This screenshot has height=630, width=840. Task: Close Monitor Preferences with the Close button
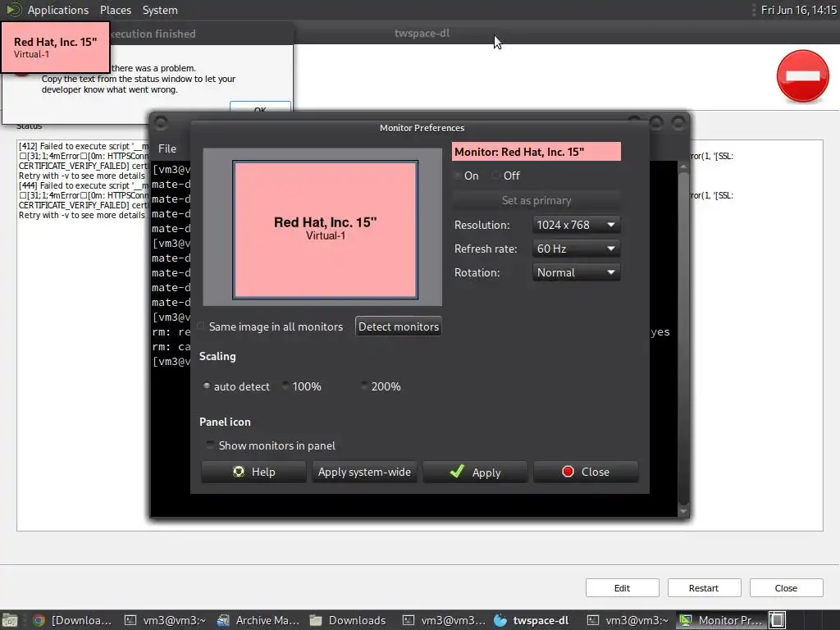pos(586,472)
